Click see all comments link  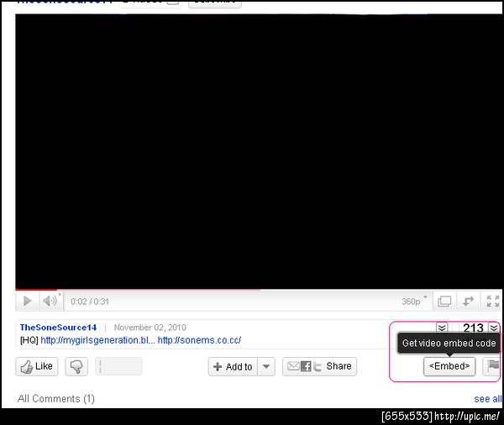pos(487,399)
